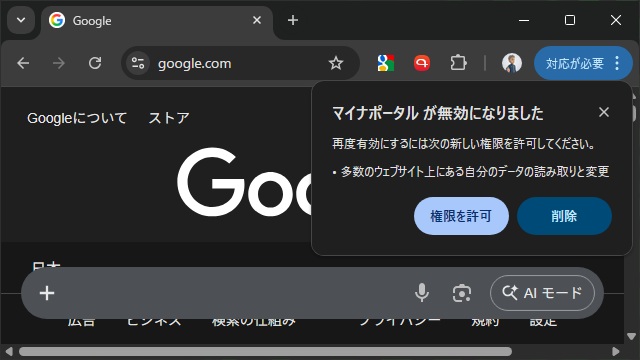Screen dimensions: 640x360
Task: View site information icon in address bar
Action: pos(138,63)
